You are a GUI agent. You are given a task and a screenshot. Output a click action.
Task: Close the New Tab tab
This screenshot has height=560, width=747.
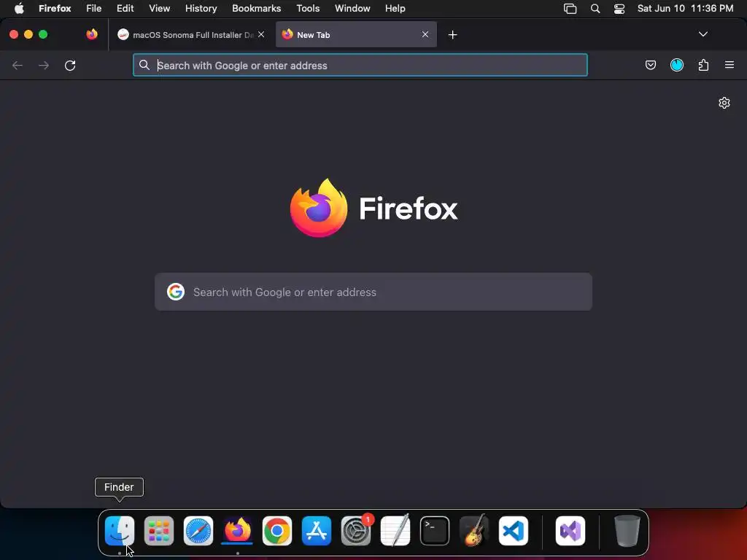pos(425,34)
